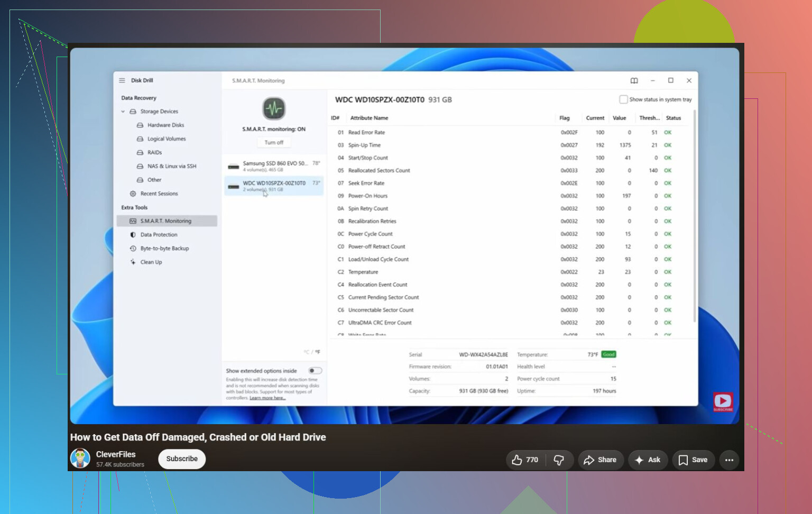Open the Clean Up tool
This screenshot has width=812, height=514.
tap(151, 262)
